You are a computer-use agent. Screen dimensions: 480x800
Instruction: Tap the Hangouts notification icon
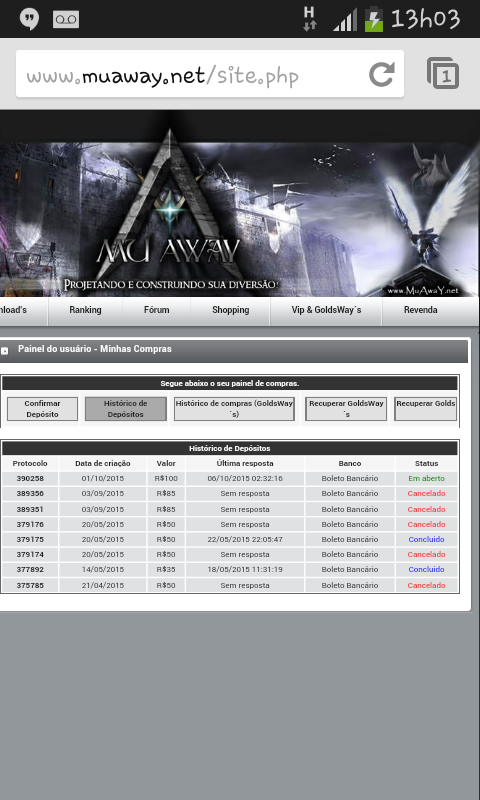tap(29, 19)
